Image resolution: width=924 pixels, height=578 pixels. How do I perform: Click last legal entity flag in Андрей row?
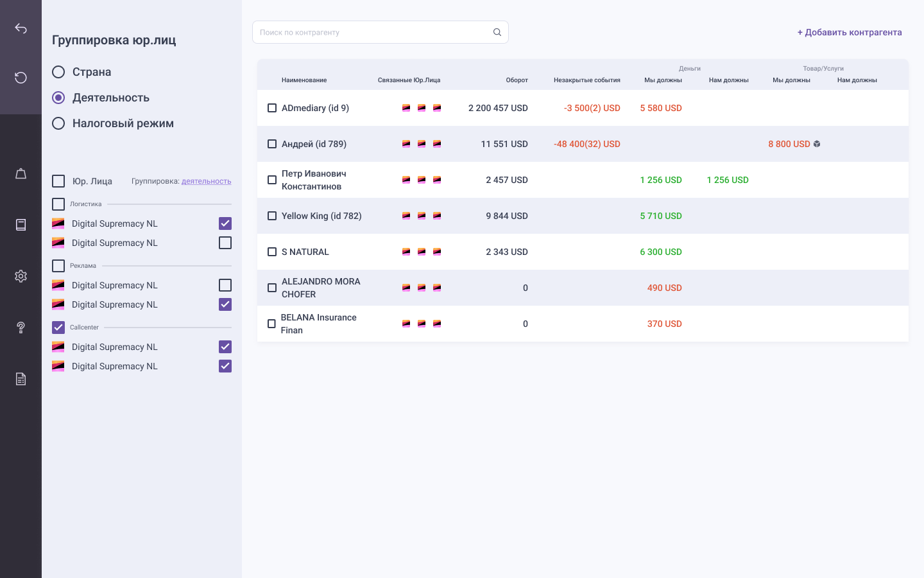click(437, 144)
